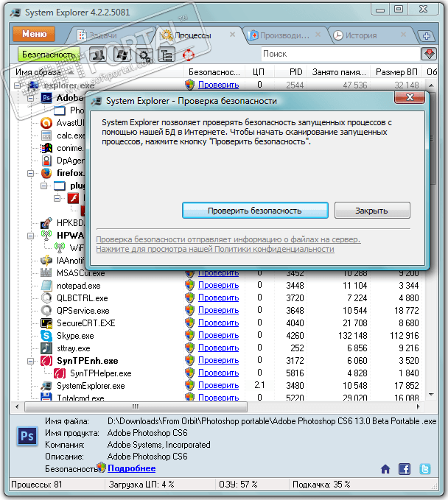
Task: Click the users icon in toolbar
Action: click(98, 54)
